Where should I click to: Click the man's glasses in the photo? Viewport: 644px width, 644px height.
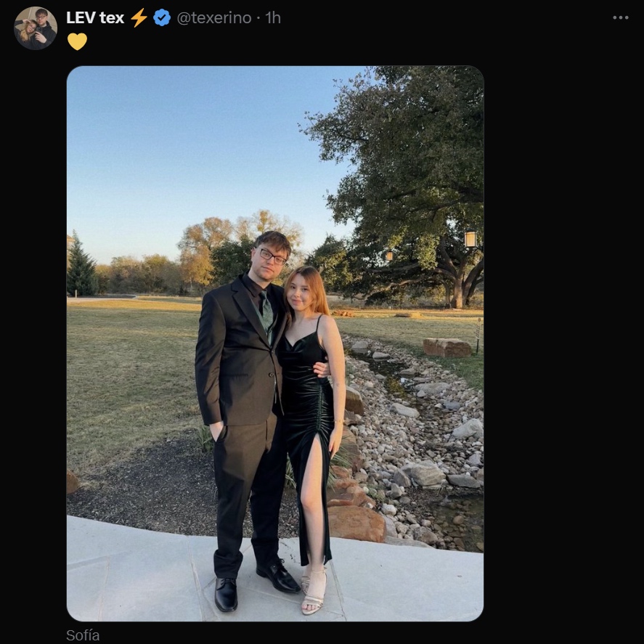272,256
